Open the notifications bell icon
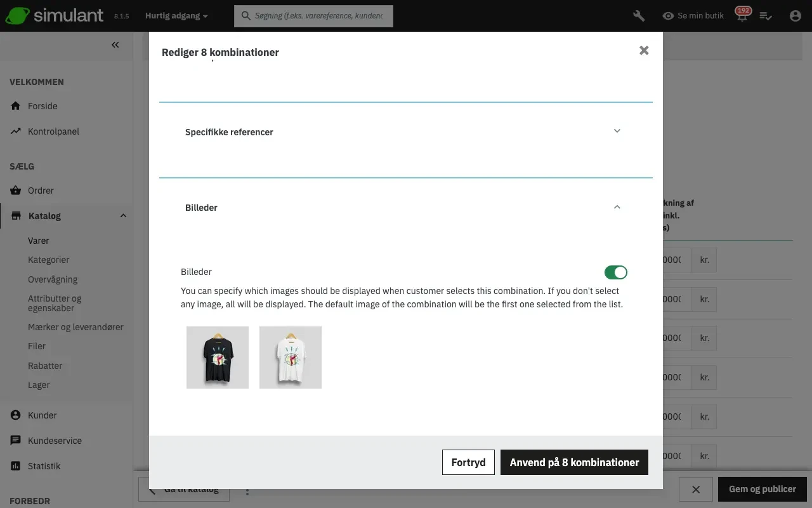This screenshot has height=508, width=812. click(x=742, y=17)
